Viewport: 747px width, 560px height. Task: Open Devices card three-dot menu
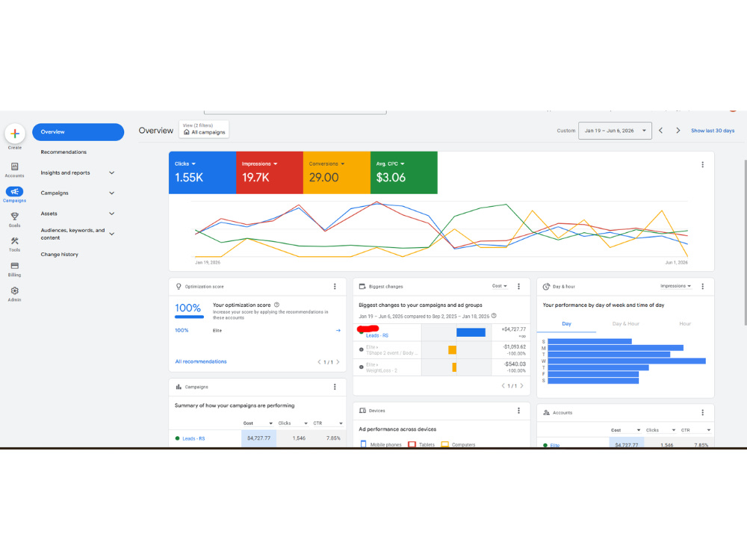519,411
